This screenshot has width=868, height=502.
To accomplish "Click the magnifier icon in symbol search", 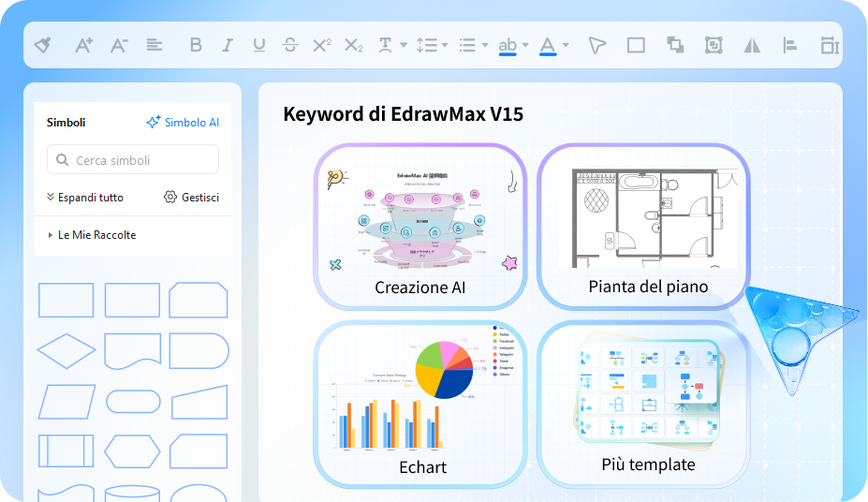I will tap(63, 160).
